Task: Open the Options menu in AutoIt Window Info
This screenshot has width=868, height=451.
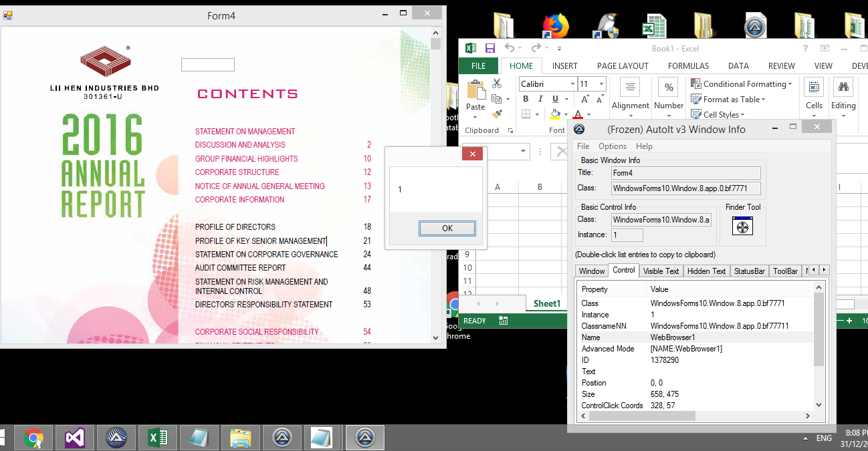Action: [x=613, y=146]
